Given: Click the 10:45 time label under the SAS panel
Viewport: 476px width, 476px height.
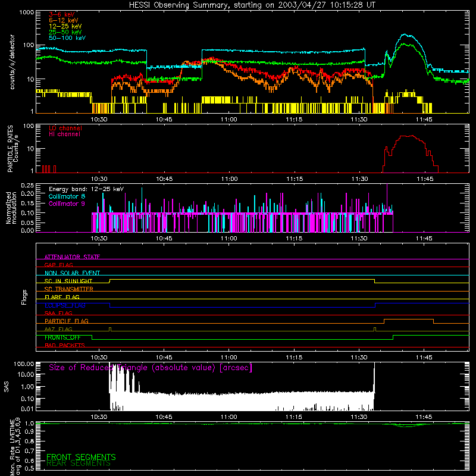Looking at the screenshot, I should 164,417.
